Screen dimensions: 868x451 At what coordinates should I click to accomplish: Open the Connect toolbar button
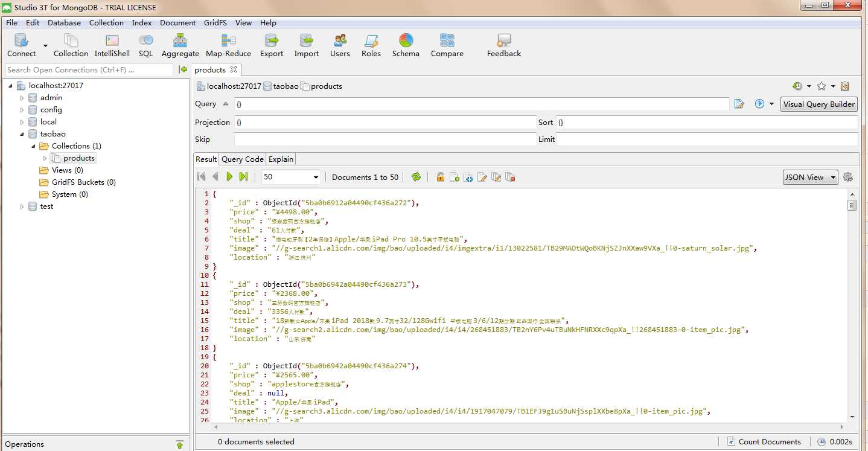coord(22,45)
